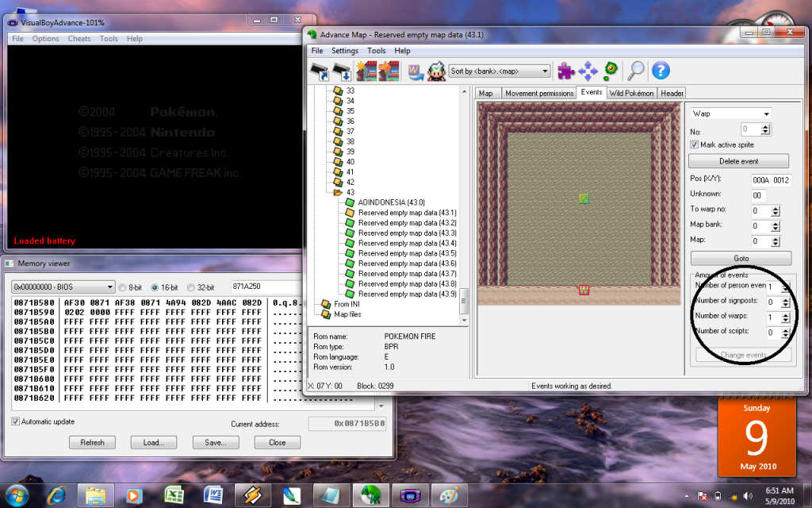Click the Unknown field showing 00
The height and width of the screenshot is (508, 812).
pos(759,195)
